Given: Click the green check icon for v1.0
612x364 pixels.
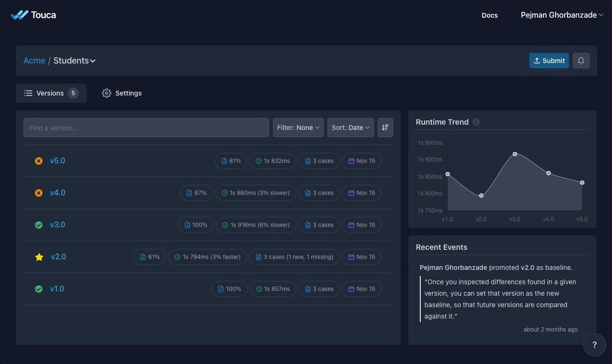Looking at the screenshot, I should [39, 289].
